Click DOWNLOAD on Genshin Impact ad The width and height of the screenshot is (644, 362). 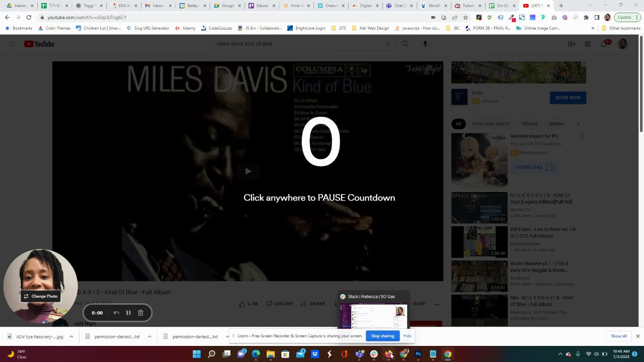pyautogui.click(x=534, y=167)
